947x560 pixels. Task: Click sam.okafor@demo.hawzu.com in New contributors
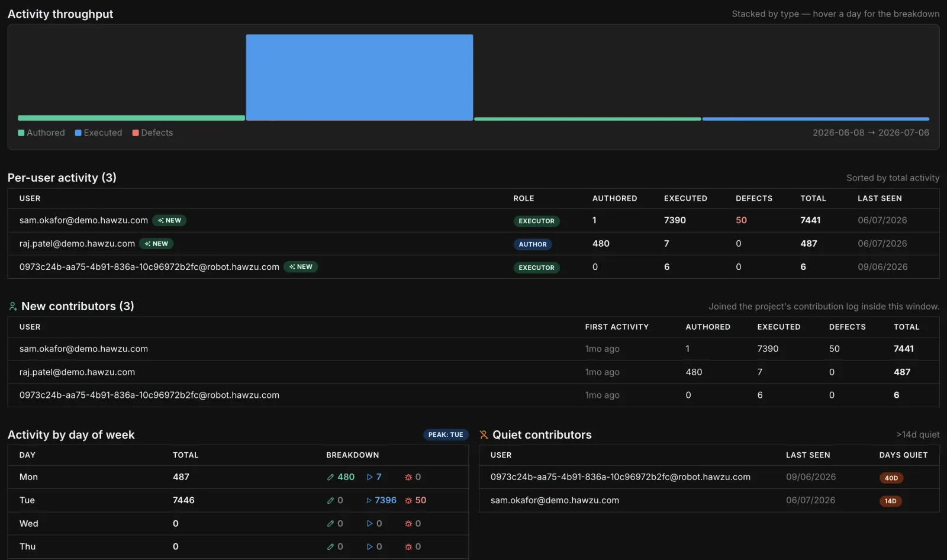[x=83, y=349]
